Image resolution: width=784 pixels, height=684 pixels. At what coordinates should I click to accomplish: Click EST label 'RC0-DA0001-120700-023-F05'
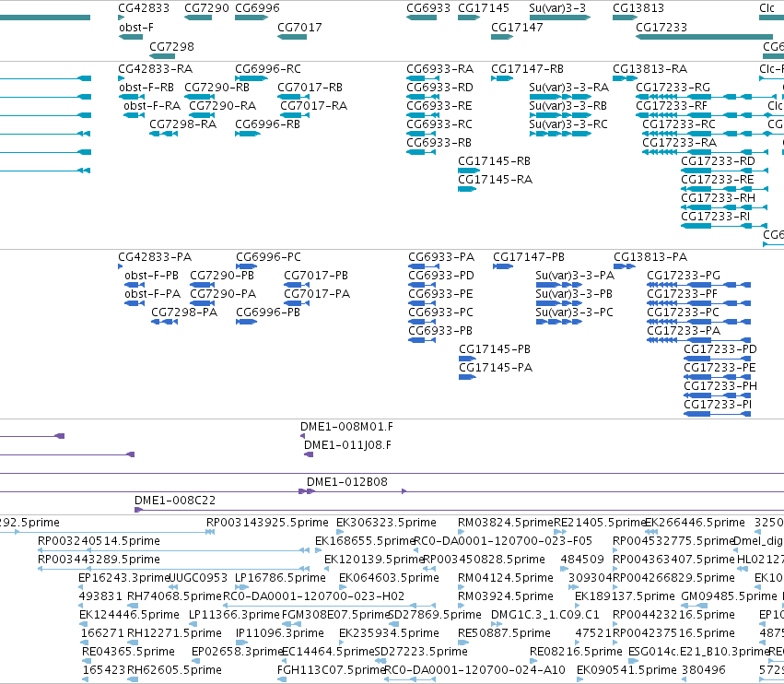pos(503,541)
